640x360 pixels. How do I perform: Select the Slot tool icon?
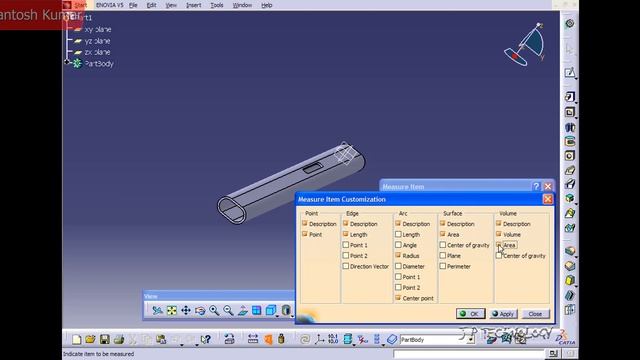[x=570, y=184]
